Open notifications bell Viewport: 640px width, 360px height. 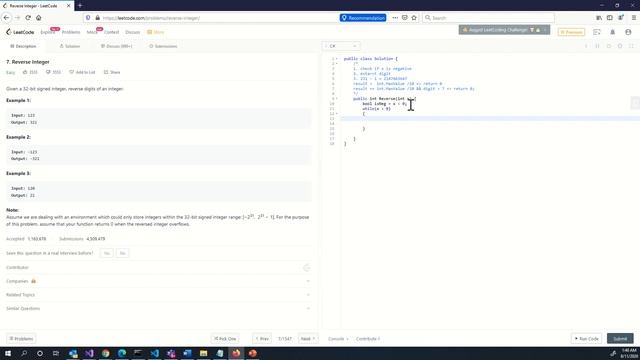pyautogui.click(x=613, y=32)
